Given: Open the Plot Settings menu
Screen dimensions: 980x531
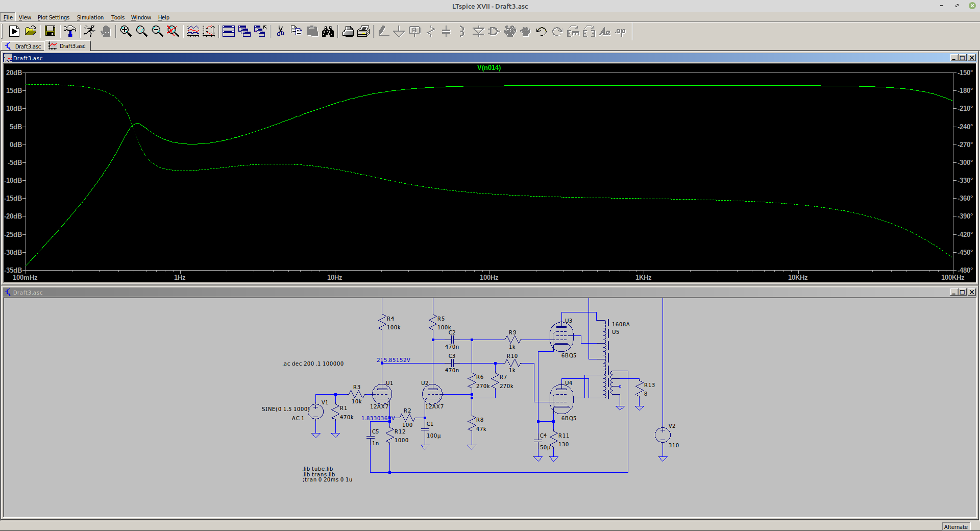Looking at the screenshot, I should pos(53,17).
